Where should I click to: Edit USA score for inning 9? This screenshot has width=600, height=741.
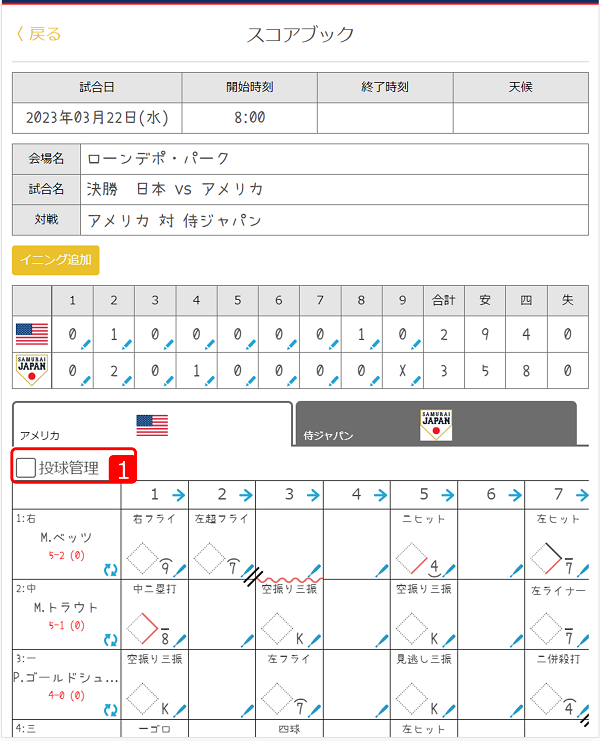(x=416, y=345)
